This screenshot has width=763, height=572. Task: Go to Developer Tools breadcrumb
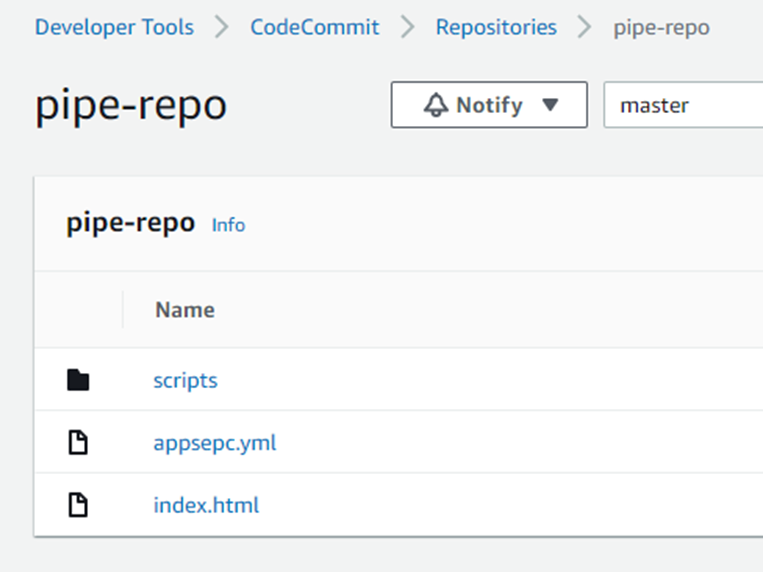point(114,27)
